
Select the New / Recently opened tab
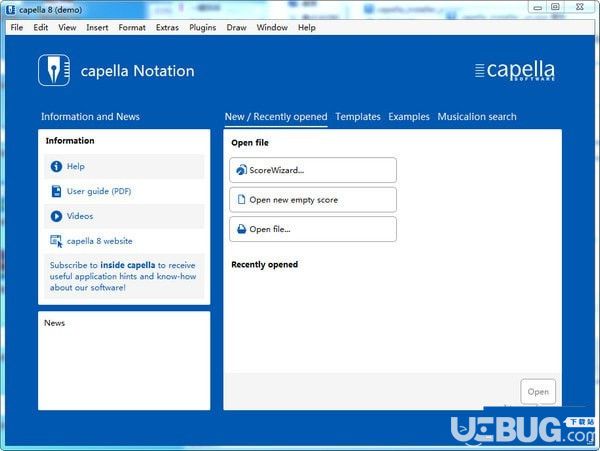(276, 117)
